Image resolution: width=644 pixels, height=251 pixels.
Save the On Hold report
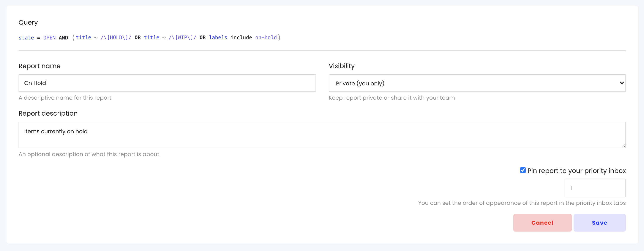click(600, 223)
